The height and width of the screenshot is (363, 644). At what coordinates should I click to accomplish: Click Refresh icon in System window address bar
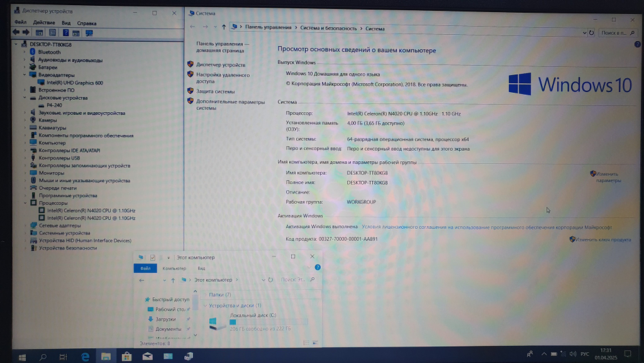(591, 32)
